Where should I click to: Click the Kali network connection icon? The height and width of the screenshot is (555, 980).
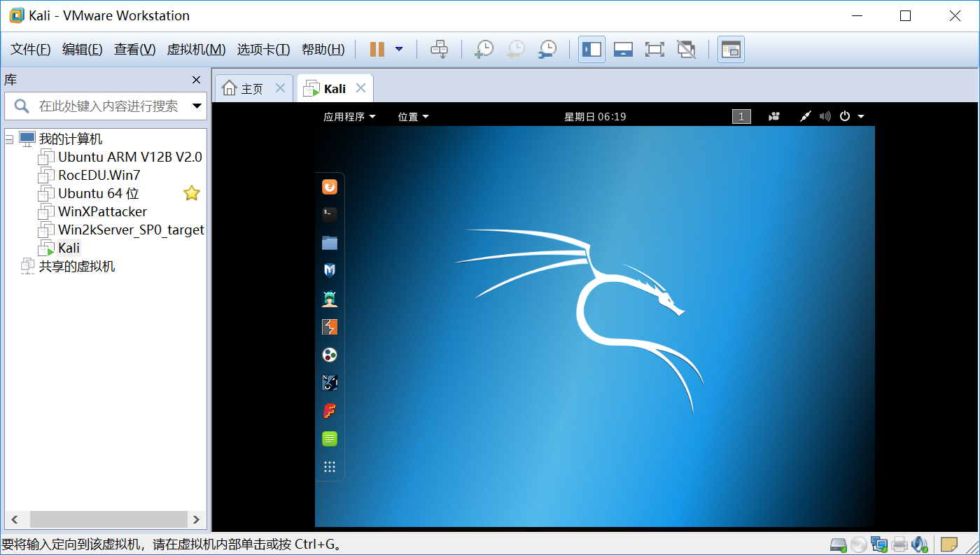[806, 117]
